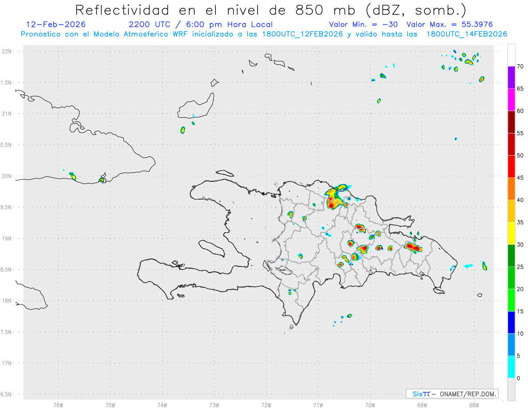Click the '55' value on the color scale

(520, 133)
